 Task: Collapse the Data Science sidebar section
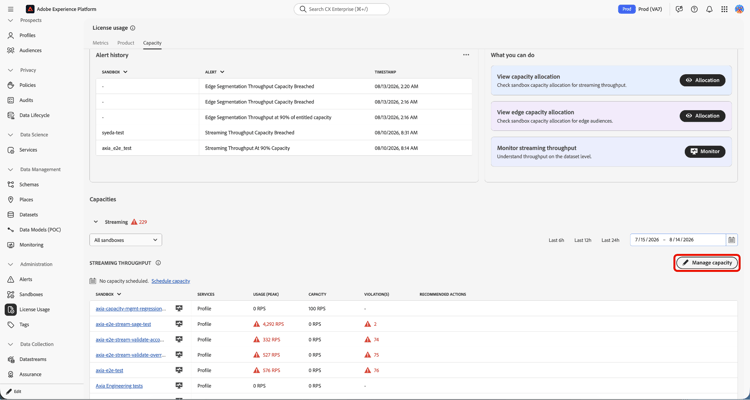coord(11,135)
